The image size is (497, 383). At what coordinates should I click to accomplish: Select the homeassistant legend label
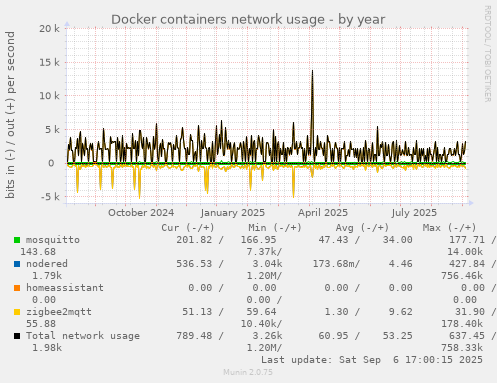[65, 288]
